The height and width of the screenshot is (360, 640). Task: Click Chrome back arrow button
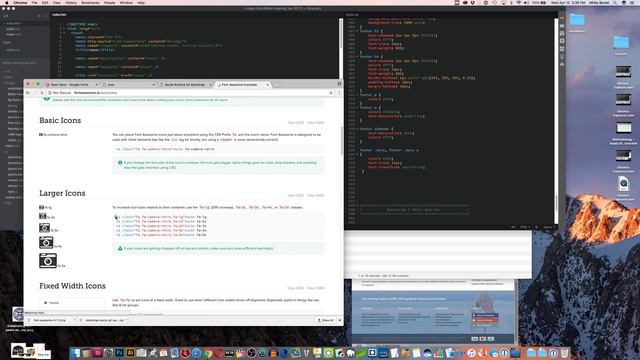pos(28,93)
